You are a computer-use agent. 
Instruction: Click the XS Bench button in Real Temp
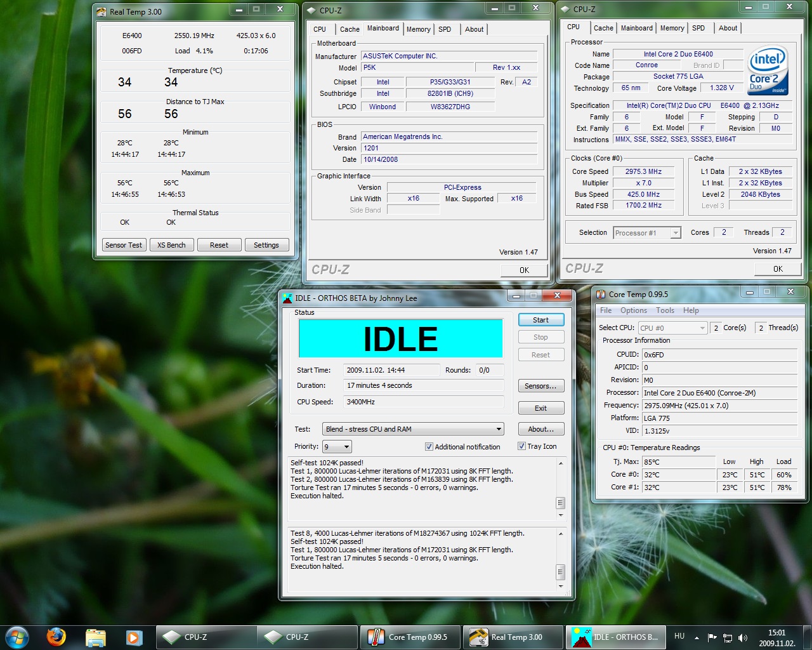(171, 245)
